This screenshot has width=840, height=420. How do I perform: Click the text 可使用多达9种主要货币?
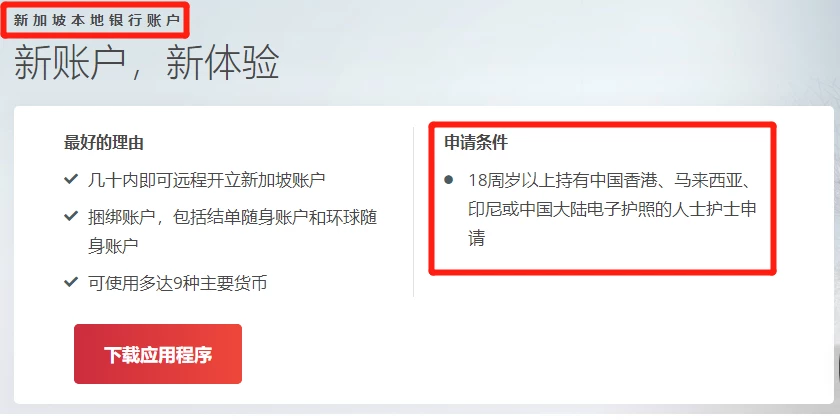coord(177,282)
